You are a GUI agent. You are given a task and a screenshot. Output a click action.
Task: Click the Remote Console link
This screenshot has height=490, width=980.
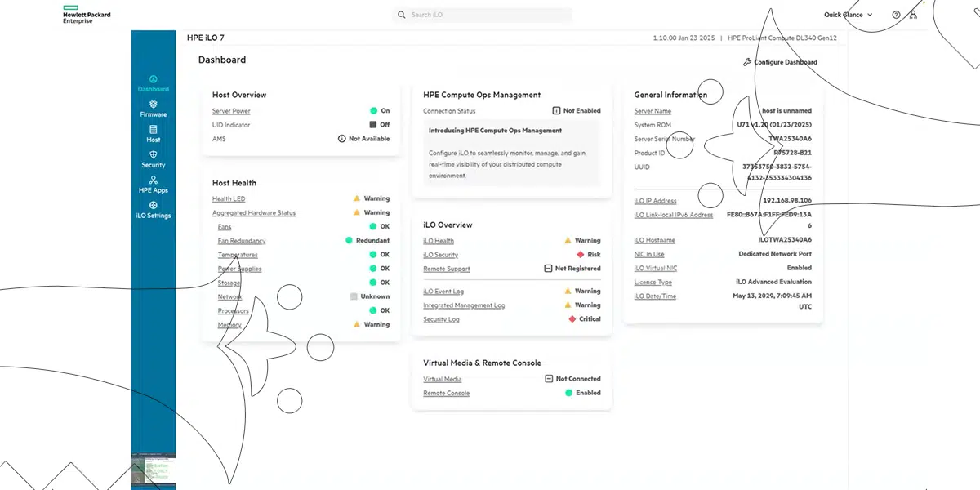pos(446,394)
